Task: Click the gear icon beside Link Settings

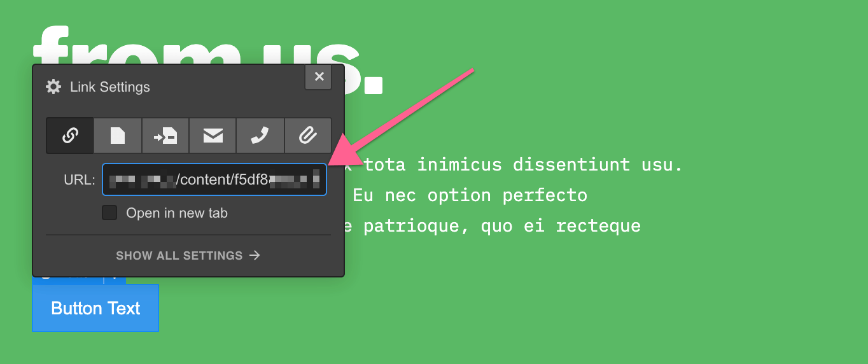Action: (x=53, y=87)
